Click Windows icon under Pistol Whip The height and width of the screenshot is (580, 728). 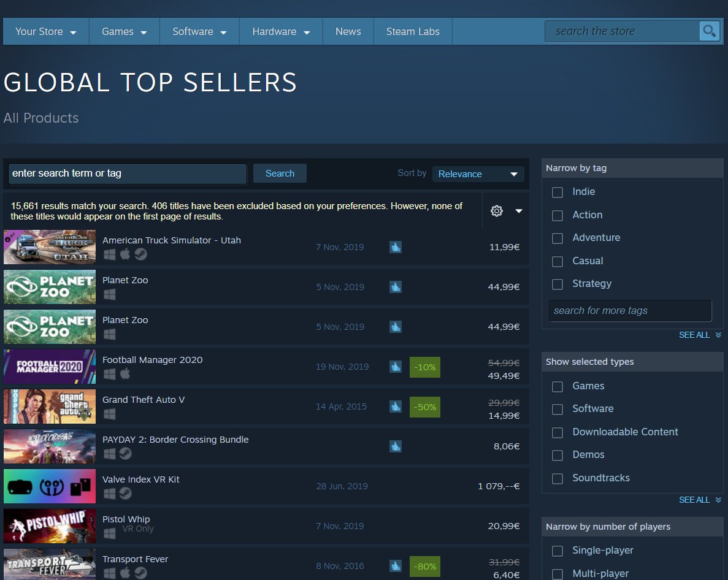[x=110, y=533]
